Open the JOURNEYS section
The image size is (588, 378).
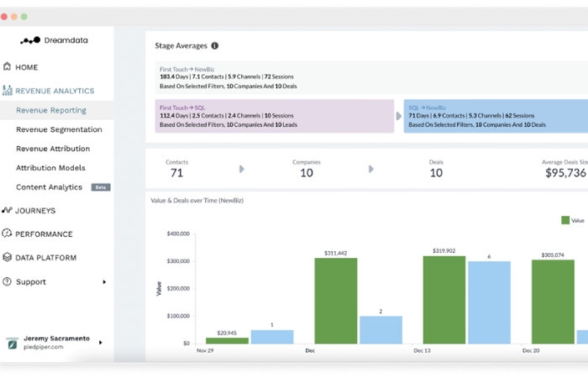[35, 211]
